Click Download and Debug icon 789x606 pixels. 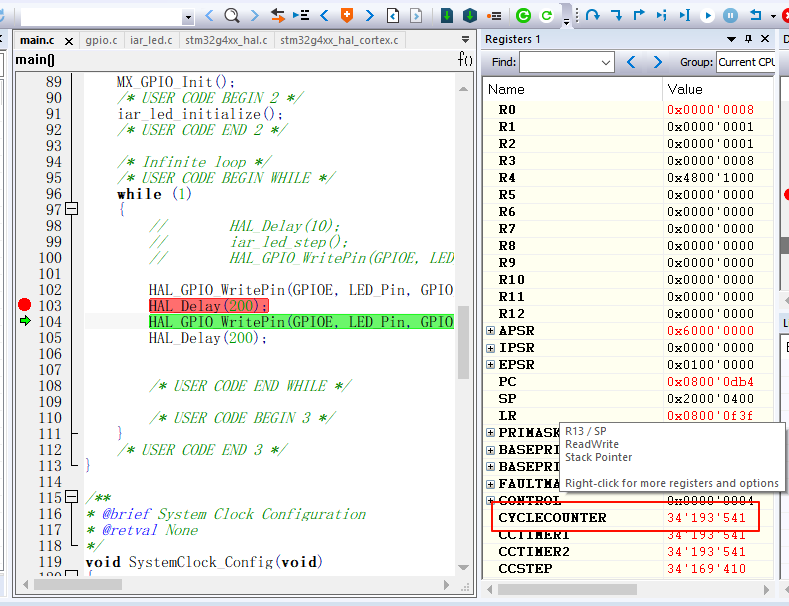(446, 16)
